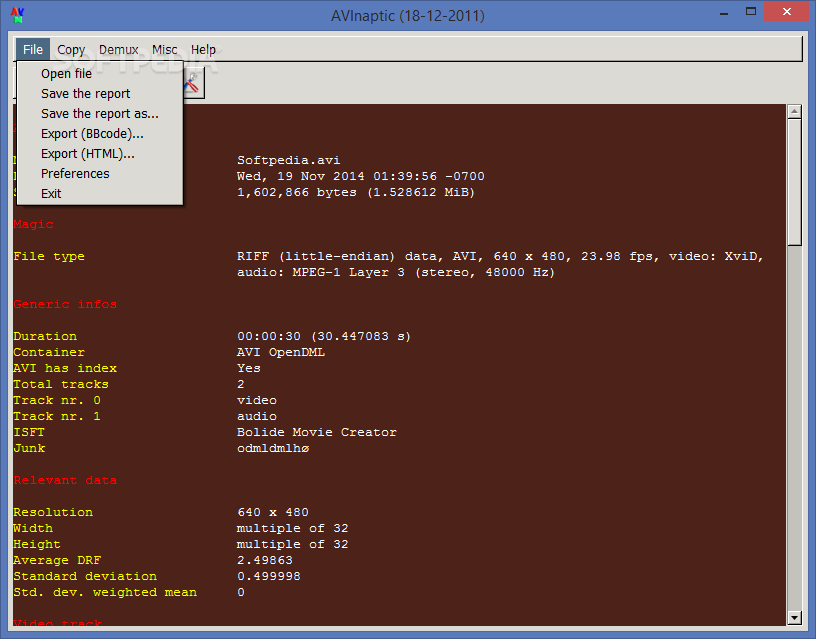Screen dimensions: 816x639
Task: Click the Duration label
Action: click(x=45, y=336)
